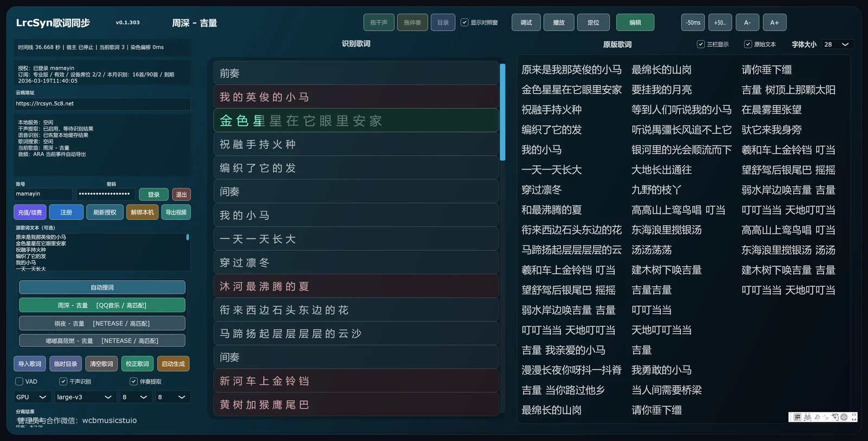
Task: Select the row 黄树加猴鹰尾巴
Action: (356, 404)
